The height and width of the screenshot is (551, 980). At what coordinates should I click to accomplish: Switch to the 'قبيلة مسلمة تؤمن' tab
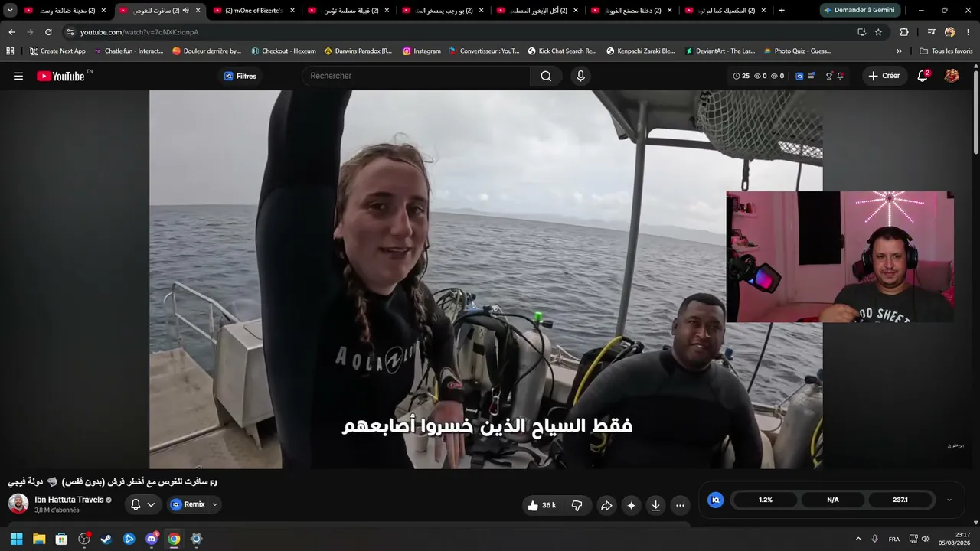(x=349, y=11)
